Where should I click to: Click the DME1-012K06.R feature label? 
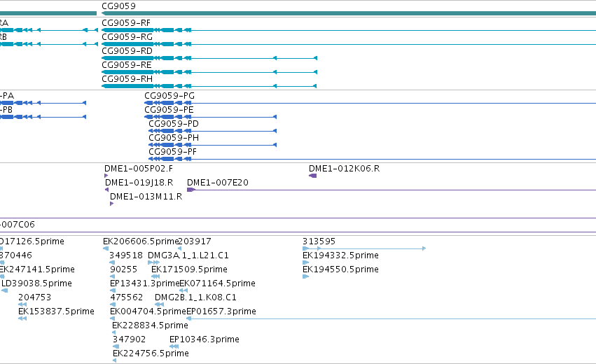[344, 169]
